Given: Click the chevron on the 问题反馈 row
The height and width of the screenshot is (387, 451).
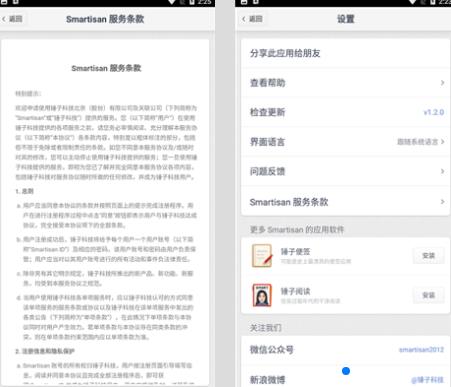Looking at the screenshot, I should point(442,171).
